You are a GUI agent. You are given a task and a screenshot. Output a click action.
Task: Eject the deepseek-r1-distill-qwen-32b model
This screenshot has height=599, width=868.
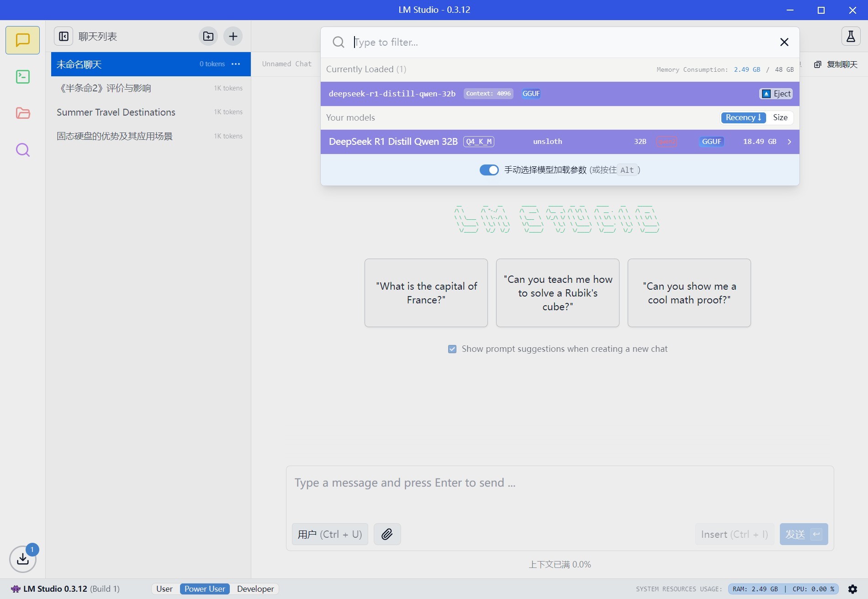(776, 94)
